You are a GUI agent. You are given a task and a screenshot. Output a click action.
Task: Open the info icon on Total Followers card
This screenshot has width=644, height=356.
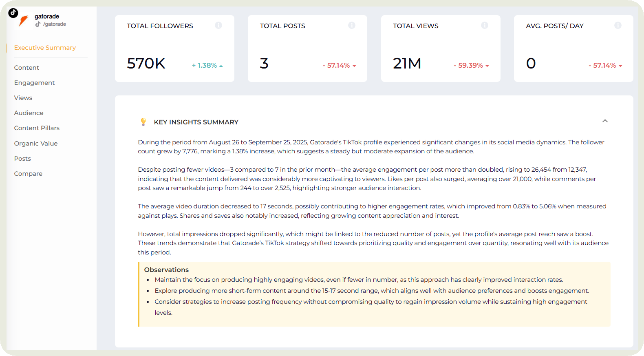pos(218,25)
